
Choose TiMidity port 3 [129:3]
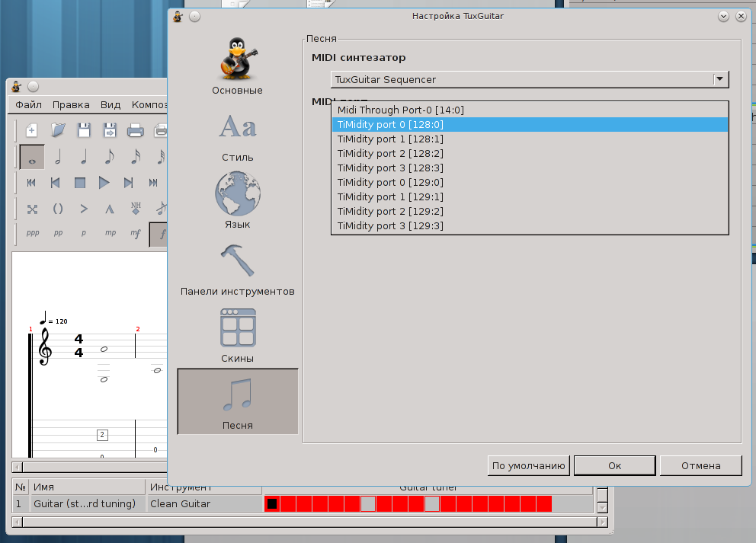tap(530, 225)
